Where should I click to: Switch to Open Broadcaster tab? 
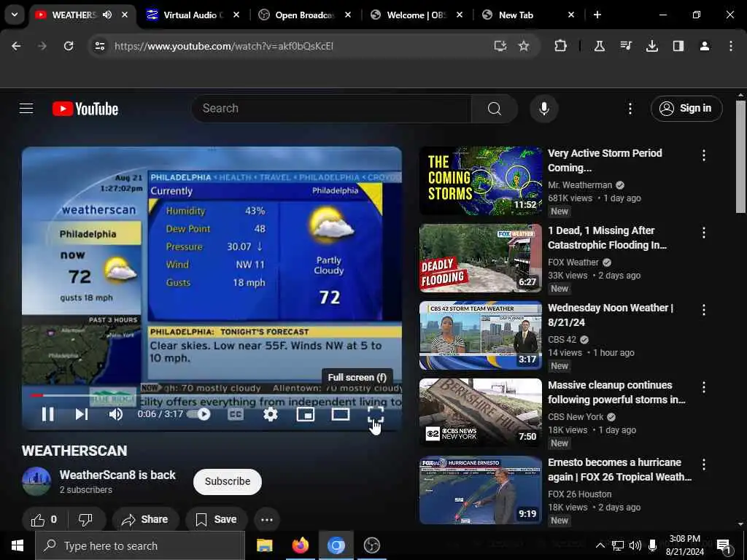click(306, 15)
